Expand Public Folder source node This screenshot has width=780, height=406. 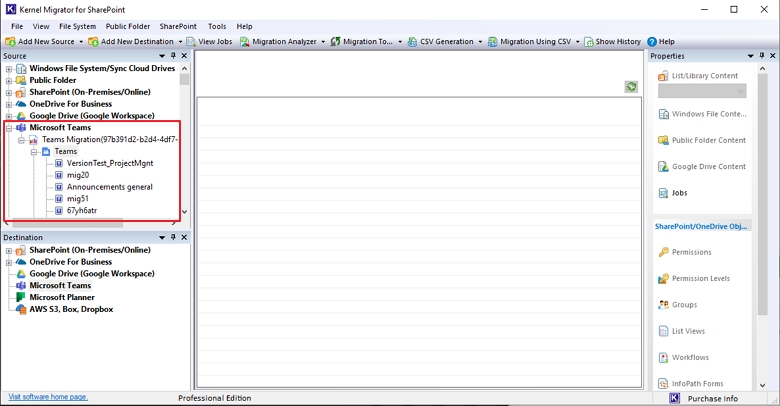(x=8, y=81)
